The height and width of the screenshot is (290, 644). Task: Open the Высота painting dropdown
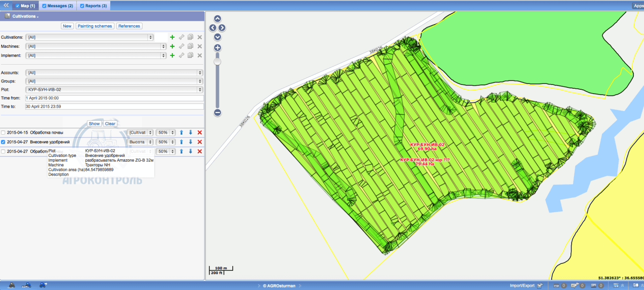coord(141,142)
